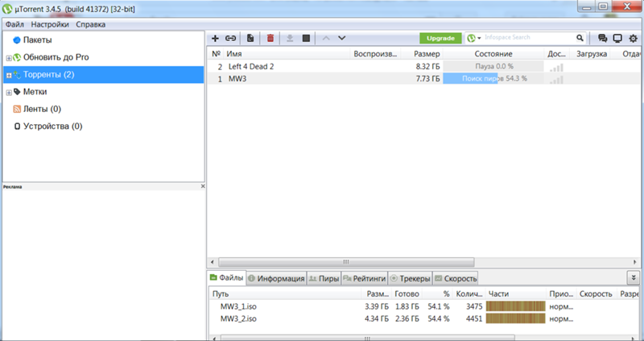This screenshot has height=341, width=644.
Task: Sort files by Готово column header
Action: [x=407, y=293]
